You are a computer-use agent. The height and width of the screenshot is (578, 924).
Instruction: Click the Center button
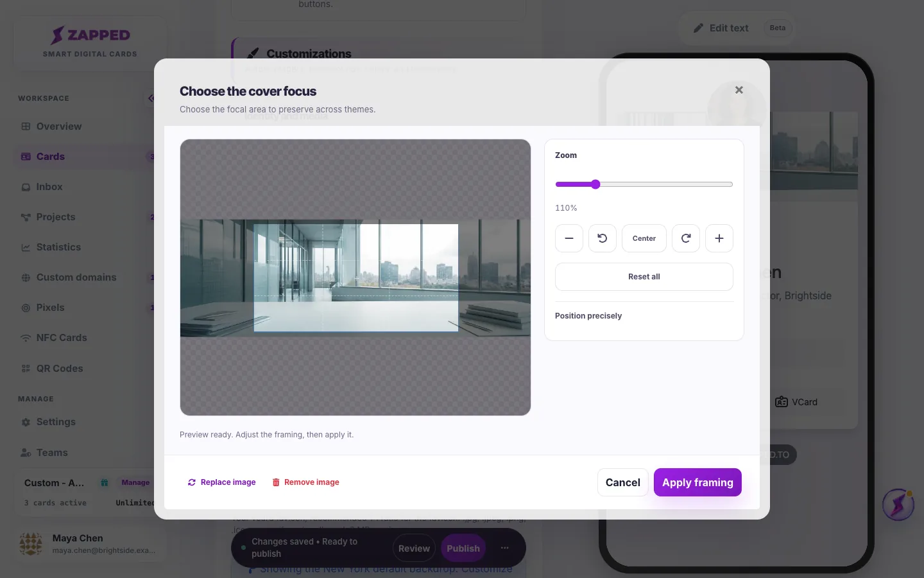(x=644, y=238)
